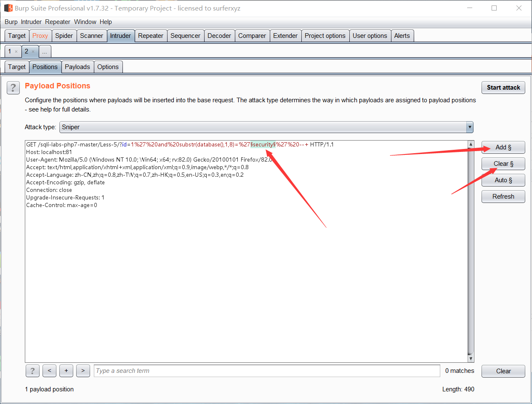
Task: Maximize the Burp Suite window
Action: [x=494, y=8]
